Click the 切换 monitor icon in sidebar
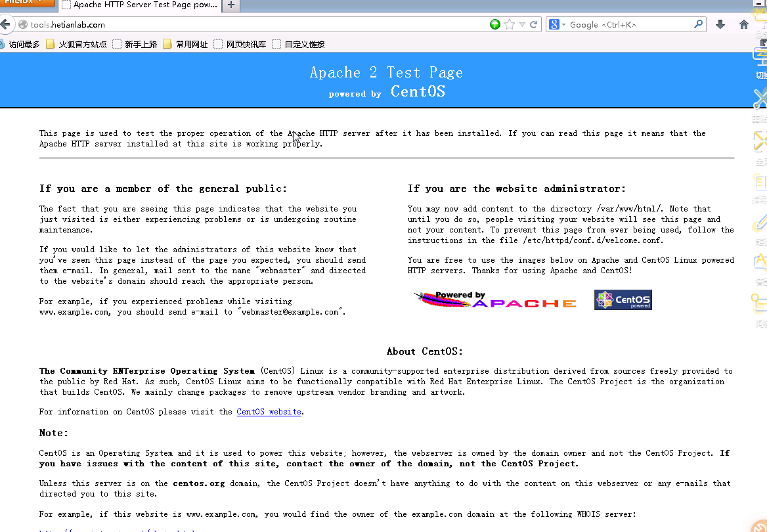The image size is (767, 532). 760,56
